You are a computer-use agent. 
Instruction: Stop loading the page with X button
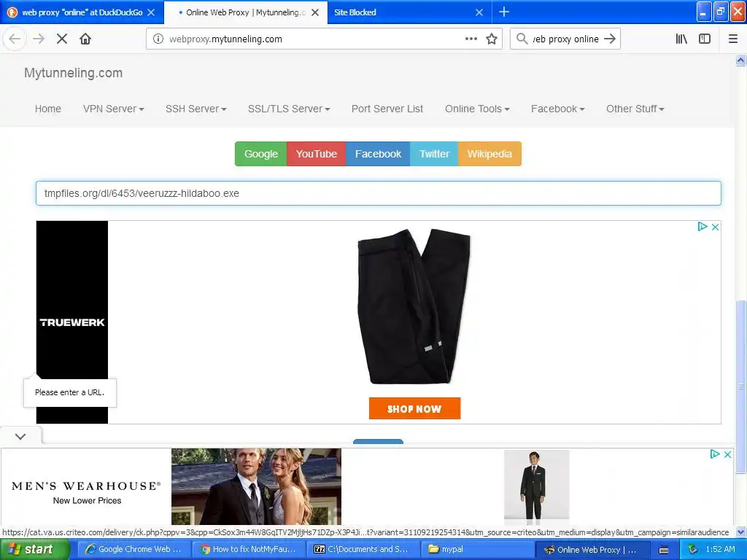[x=62, y=39]
